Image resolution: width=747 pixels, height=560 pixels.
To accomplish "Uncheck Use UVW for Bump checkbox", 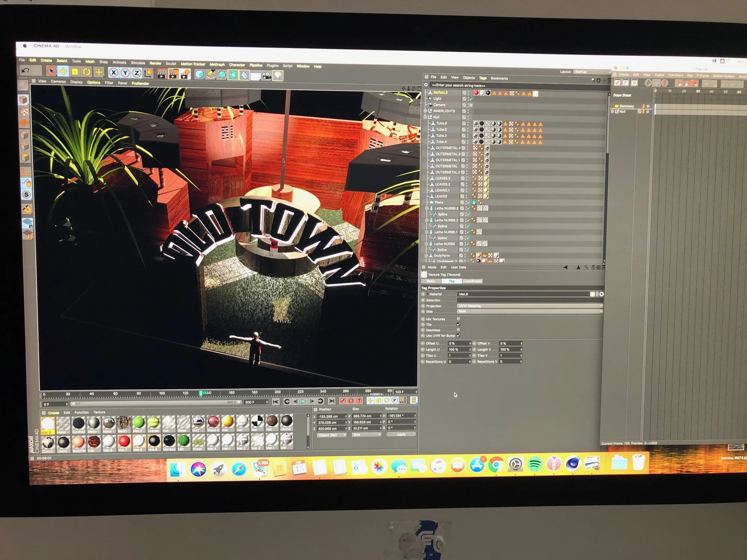I will pos(458,335).
